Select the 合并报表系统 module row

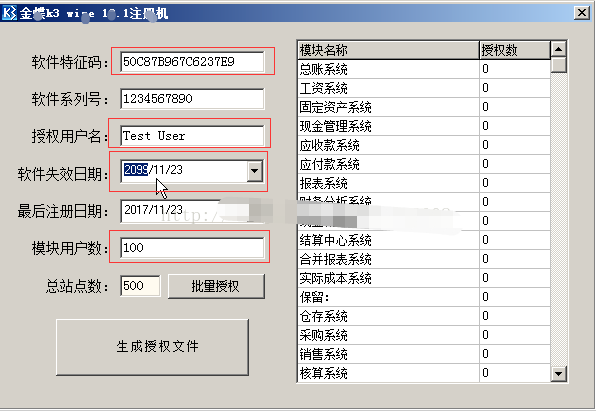tap(424, 259)
